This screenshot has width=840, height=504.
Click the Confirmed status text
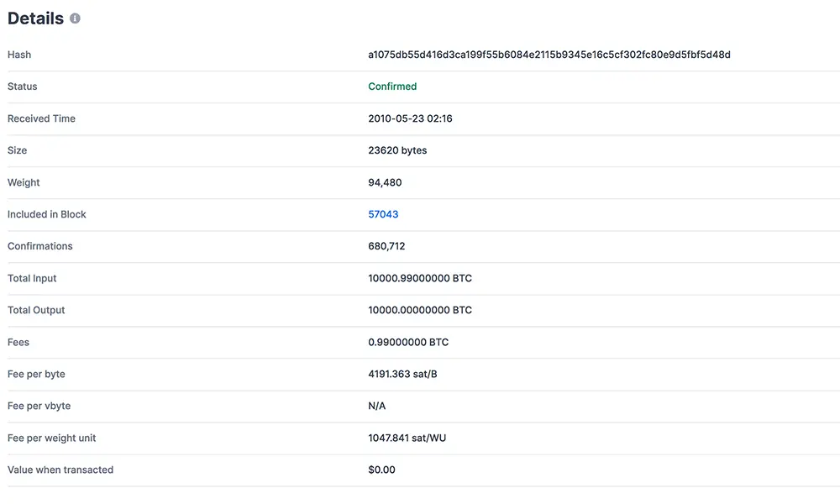(x=392, y=87)
